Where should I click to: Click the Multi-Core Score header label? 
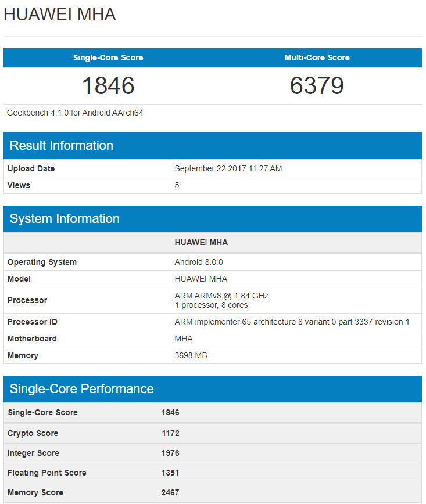click(x=317, y=57)
